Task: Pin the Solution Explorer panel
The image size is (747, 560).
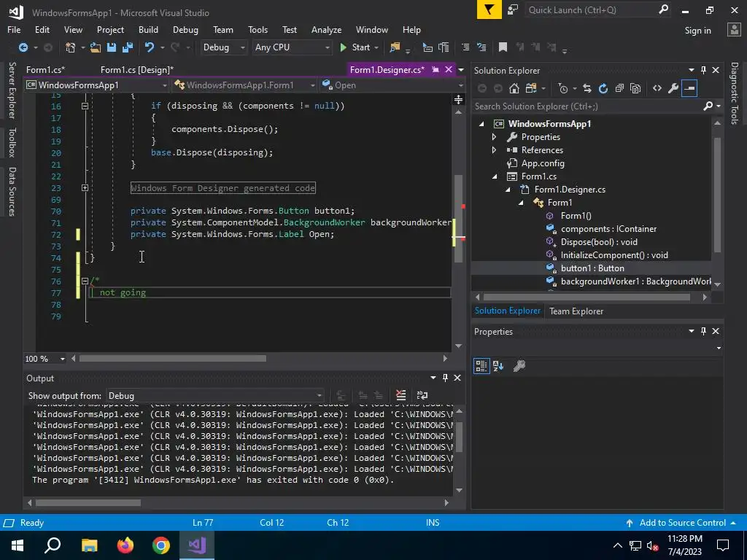Action: [x=703, y=70]
